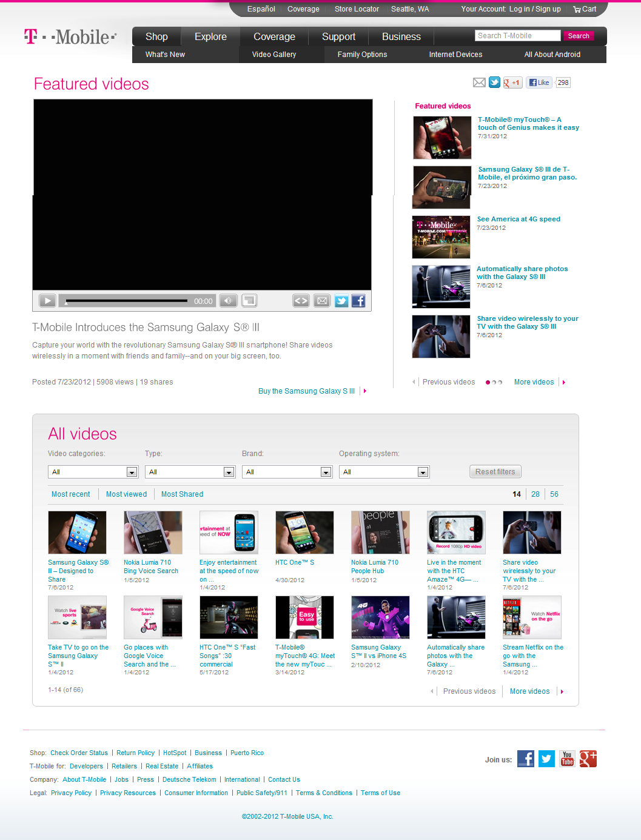
Task: Open Privacy Policy footer link
Action: [71, 793]
